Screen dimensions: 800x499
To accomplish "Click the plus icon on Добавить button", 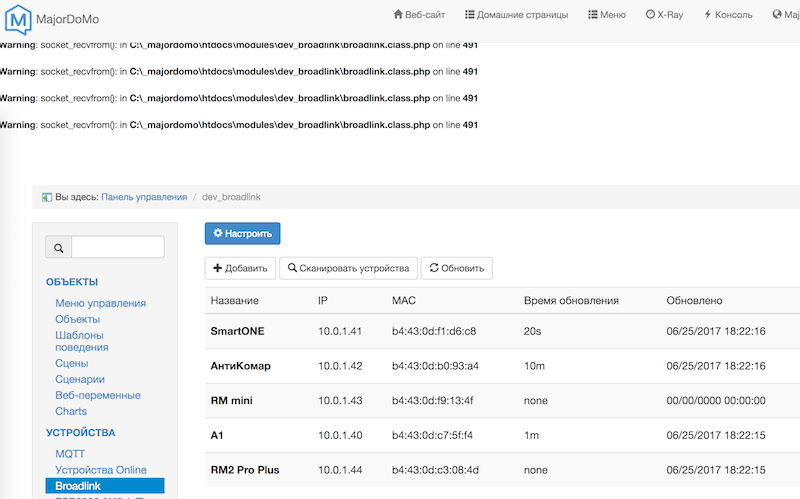I will point(217,268).
